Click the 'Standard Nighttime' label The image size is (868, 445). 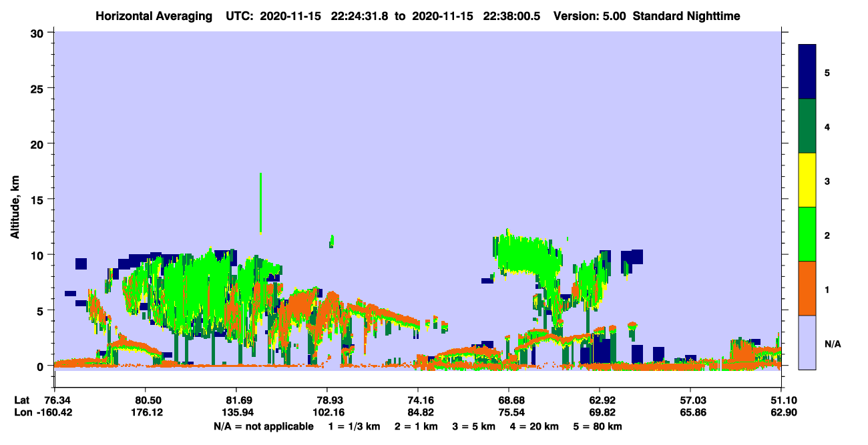(686, 16)
